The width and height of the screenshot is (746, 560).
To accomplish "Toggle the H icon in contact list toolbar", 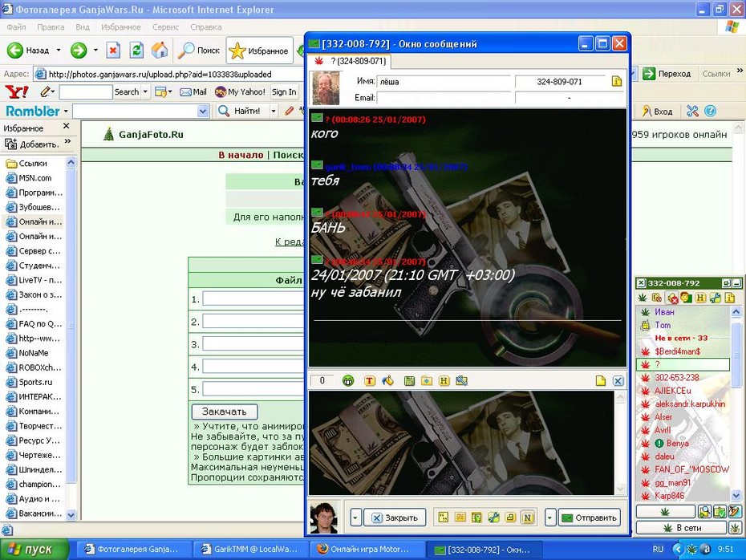I will [699, 298].
